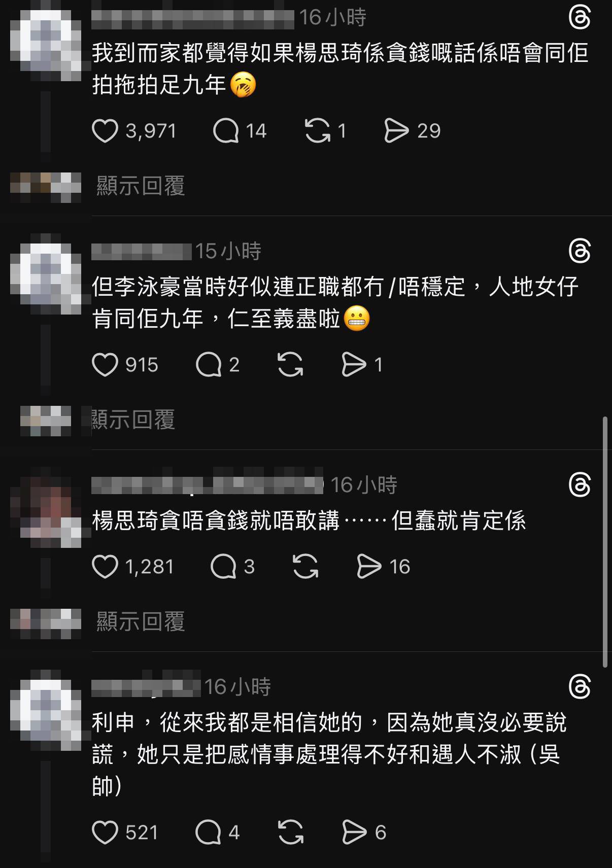Share the comment with 29 shares
Screen dimensions: 612x868
(396, 131)
